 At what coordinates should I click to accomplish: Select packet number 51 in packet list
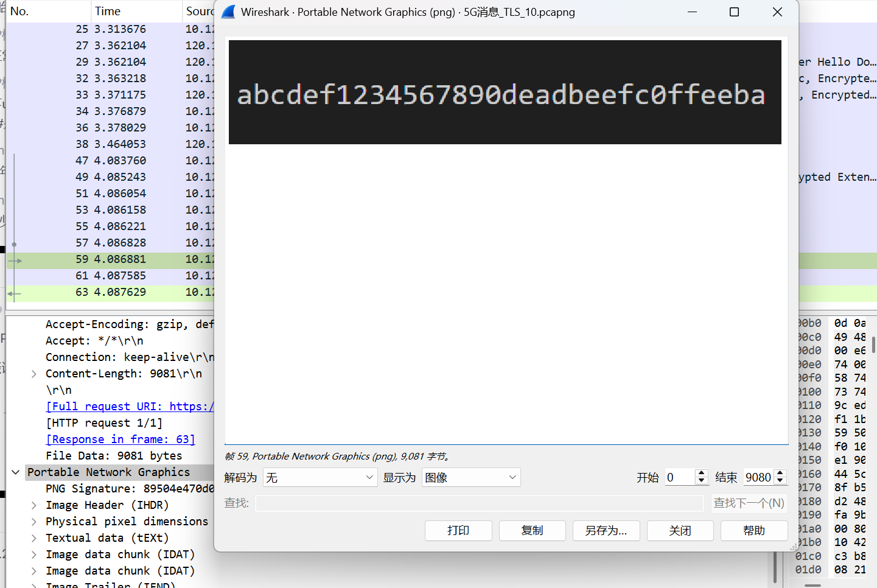(110, 194)
